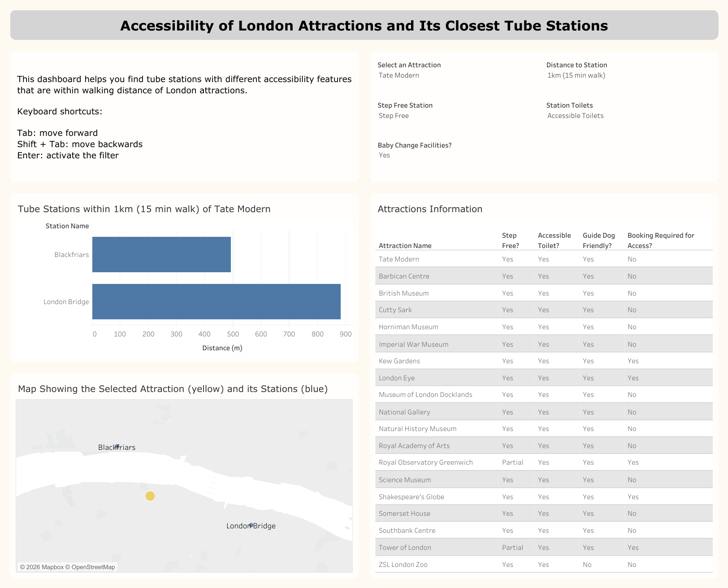Click the London Bridge station dot on map
Image resolution: width=728 pixels, height=588 pixels.
point(251,525)
